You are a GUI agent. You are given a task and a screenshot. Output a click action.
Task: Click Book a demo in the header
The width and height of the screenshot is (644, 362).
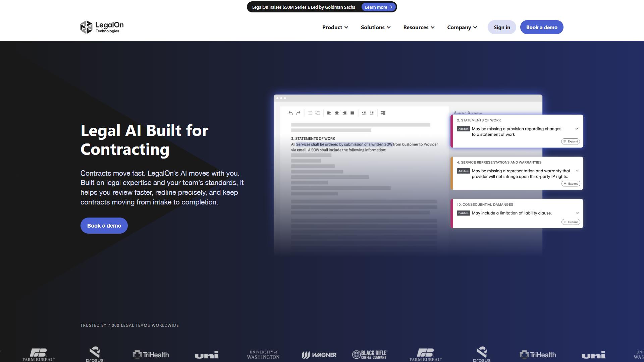[542, 27]
